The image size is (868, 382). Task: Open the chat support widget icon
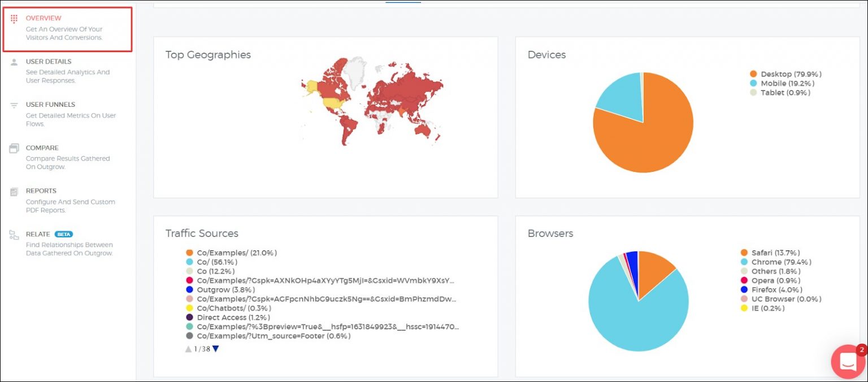[848, 362]
